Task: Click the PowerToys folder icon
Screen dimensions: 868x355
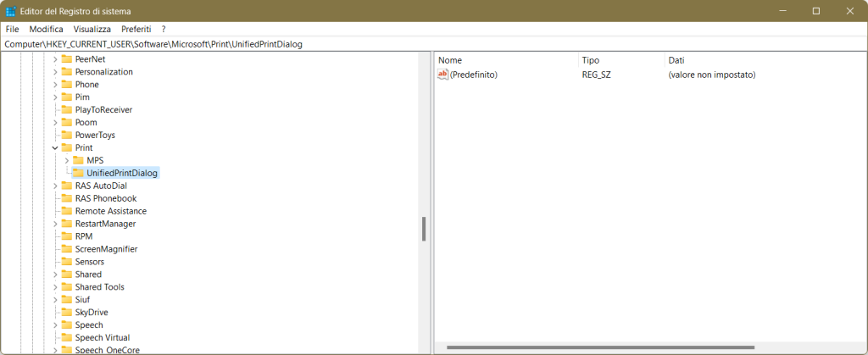Action: coord(67,135)
